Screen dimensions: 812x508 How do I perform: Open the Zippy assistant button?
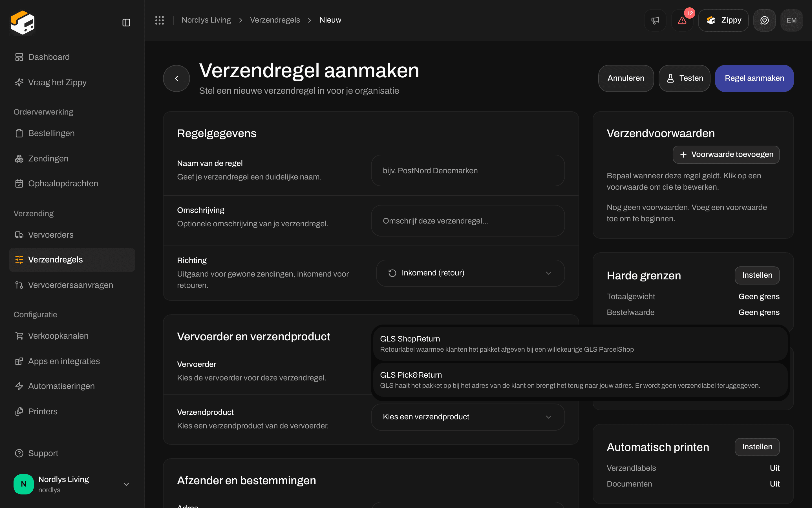(723, 20)
